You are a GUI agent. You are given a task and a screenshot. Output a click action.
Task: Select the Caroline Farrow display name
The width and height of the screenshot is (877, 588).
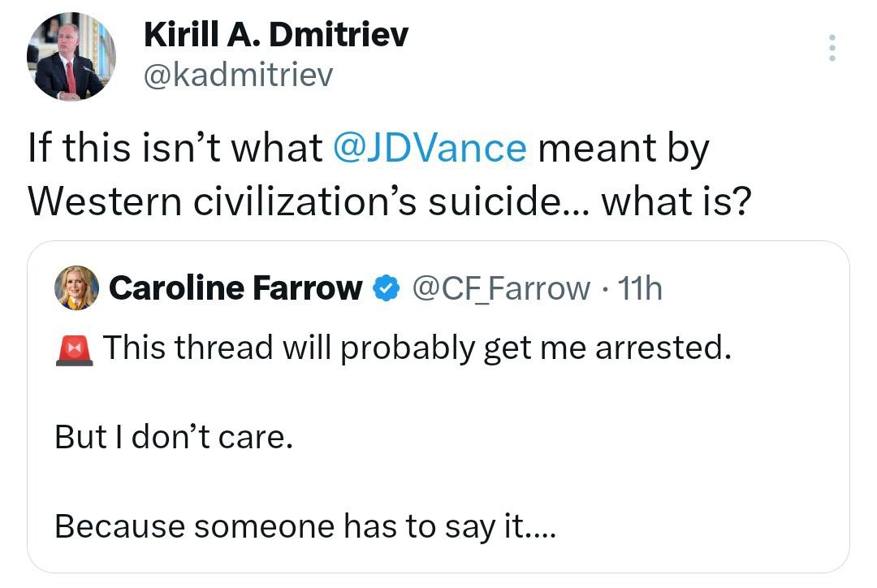click(235, 288)
